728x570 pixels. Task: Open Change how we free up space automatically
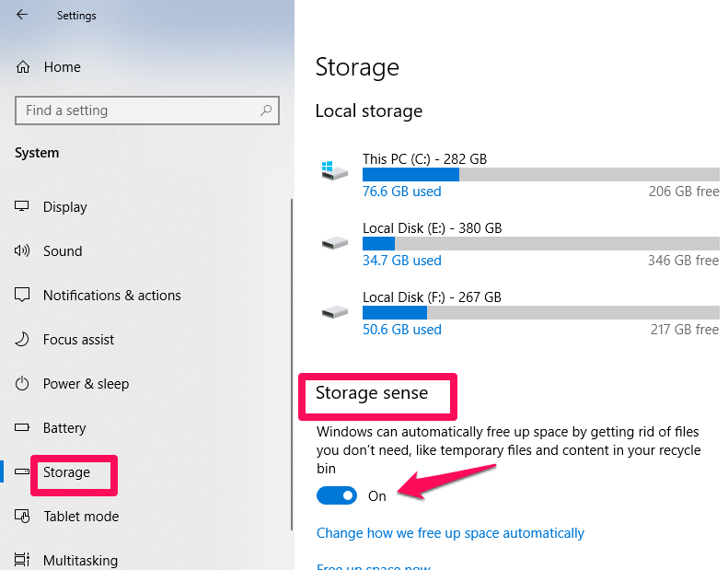(x=450, y=533)
